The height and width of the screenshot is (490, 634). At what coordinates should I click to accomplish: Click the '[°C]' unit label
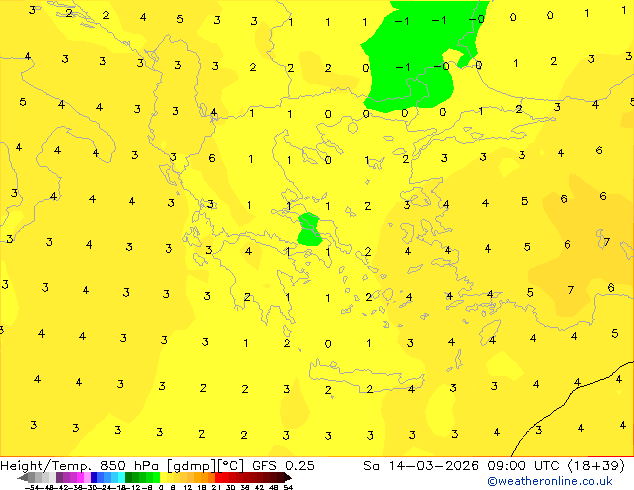[230, 466]
